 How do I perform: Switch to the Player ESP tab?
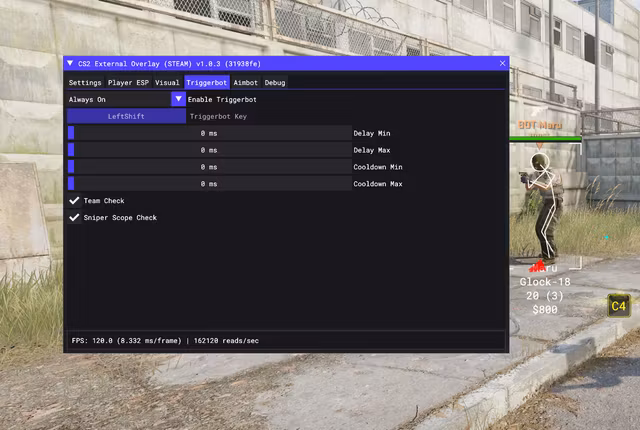128,82
